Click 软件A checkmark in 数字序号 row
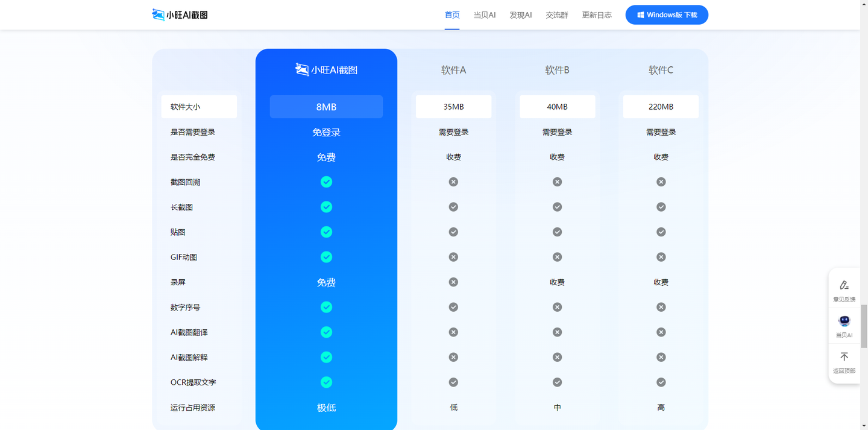Screen dimensions: 868x430 (453, 307)
